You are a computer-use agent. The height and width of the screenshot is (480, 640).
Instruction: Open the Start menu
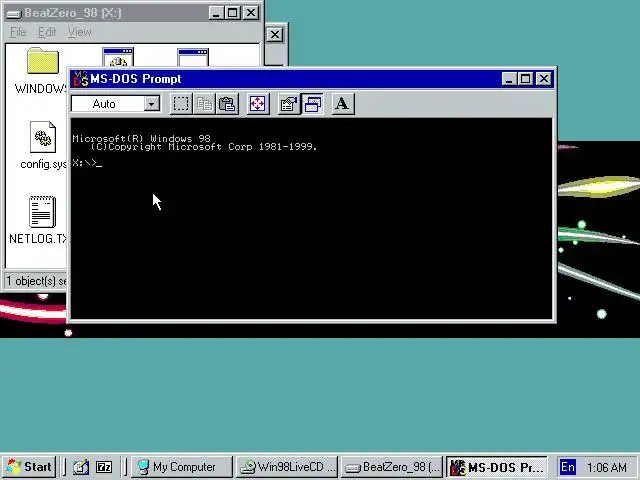[29, 467]
